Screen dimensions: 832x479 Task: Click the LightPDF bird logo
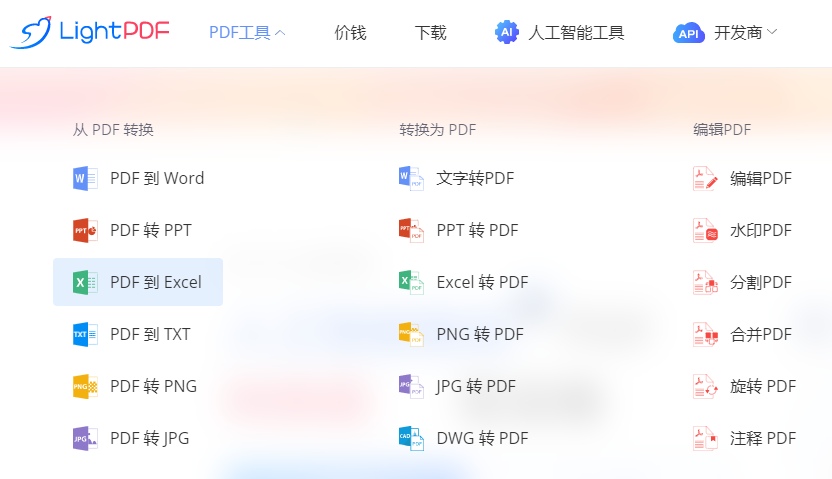[x=31, y=32]
